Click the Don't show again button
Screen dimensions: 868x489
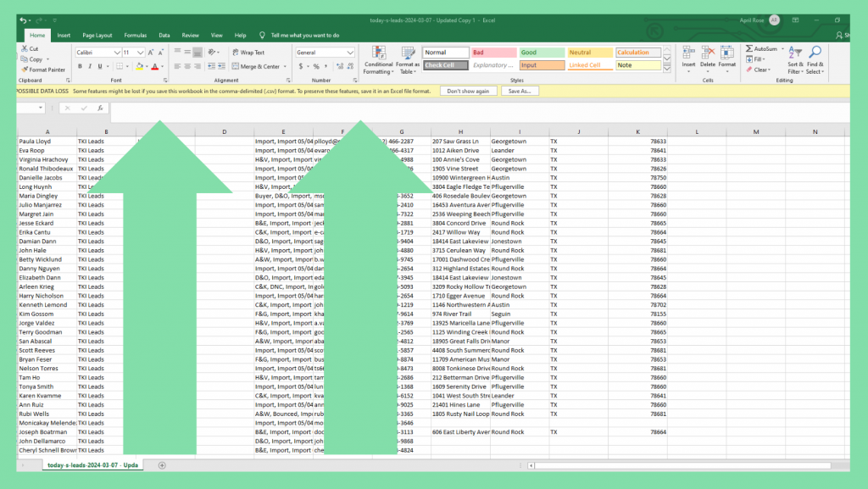468,91
